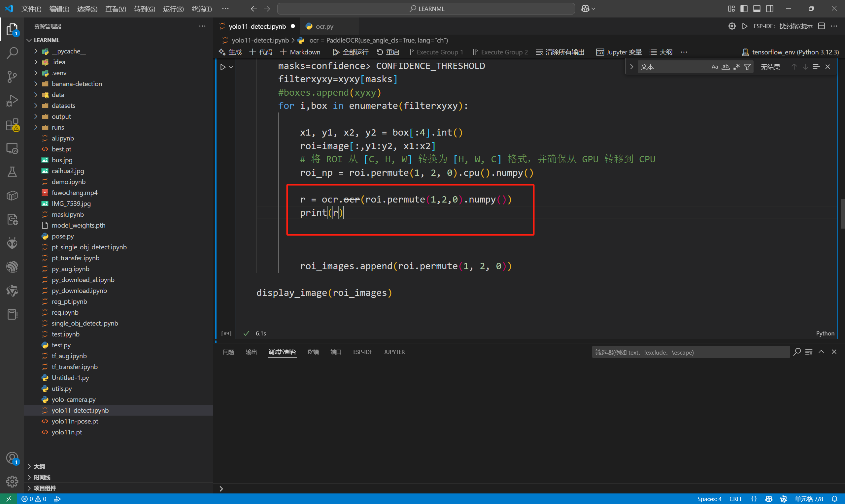
Task: Toggle match case in find widget
Action: point(715,67)
